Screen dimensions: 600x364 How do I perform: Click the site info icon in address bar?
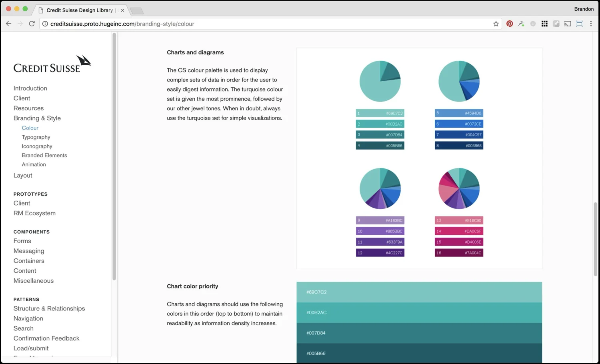click(x=45, y=24)
